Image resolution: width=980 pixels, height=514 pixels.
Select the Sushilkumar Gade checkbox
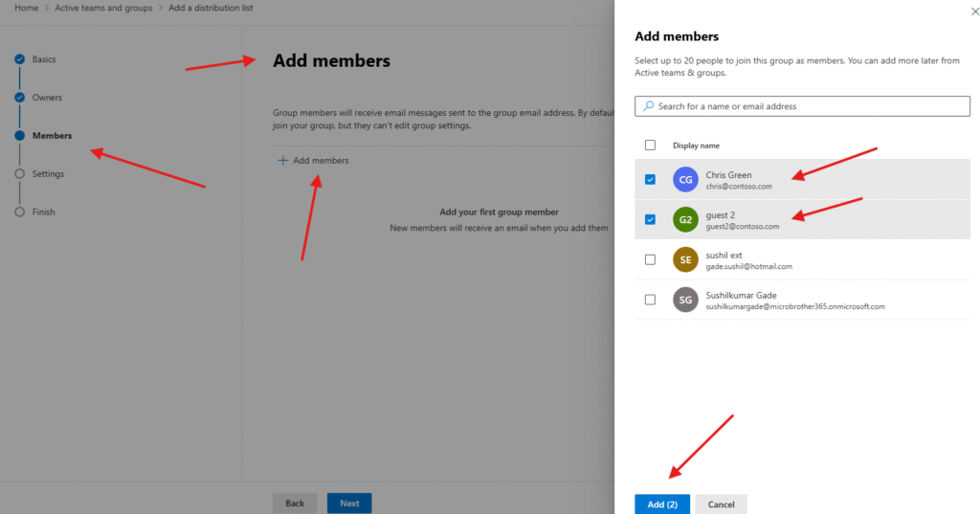coord(651,300)
